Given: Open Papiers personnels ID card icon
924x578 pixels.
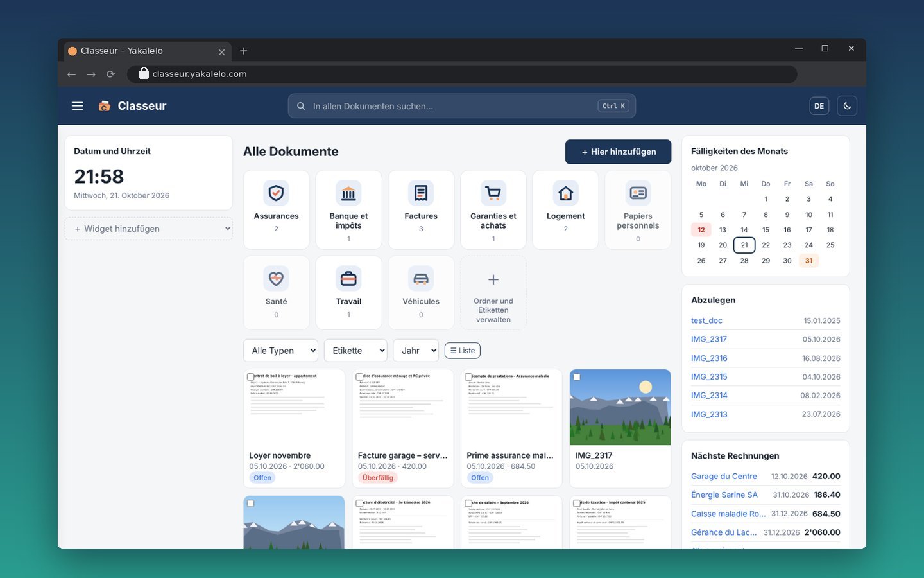Looking at the screenshot, I should (638, 193).
